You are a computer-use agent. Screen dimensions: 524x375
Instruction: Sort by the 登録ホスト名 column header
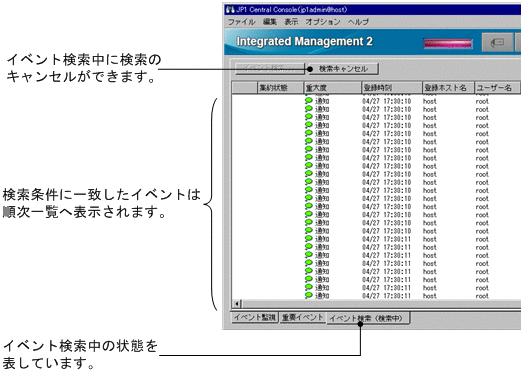(448, 88)
